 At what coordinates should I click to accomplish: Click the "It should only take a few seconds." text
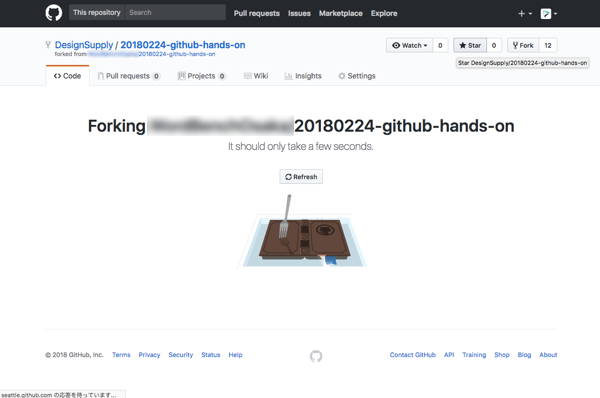pos(301,146)
